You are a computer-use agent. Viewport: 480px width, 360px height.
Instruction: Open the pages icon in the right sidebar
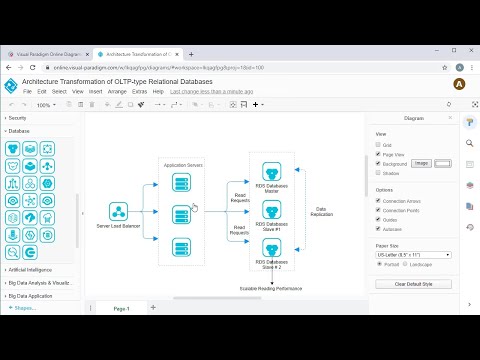470,206
